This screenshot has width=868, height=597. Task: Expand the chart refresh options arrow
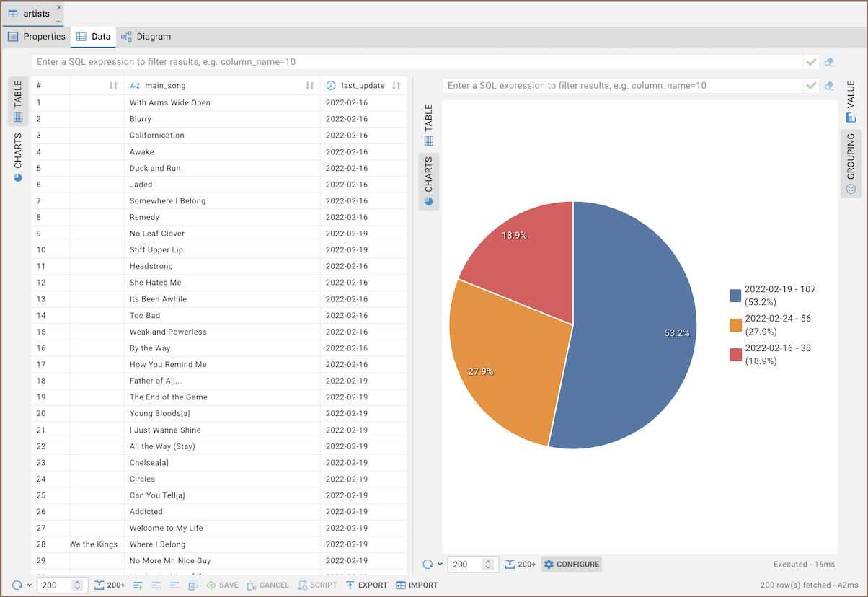[440, 565]
